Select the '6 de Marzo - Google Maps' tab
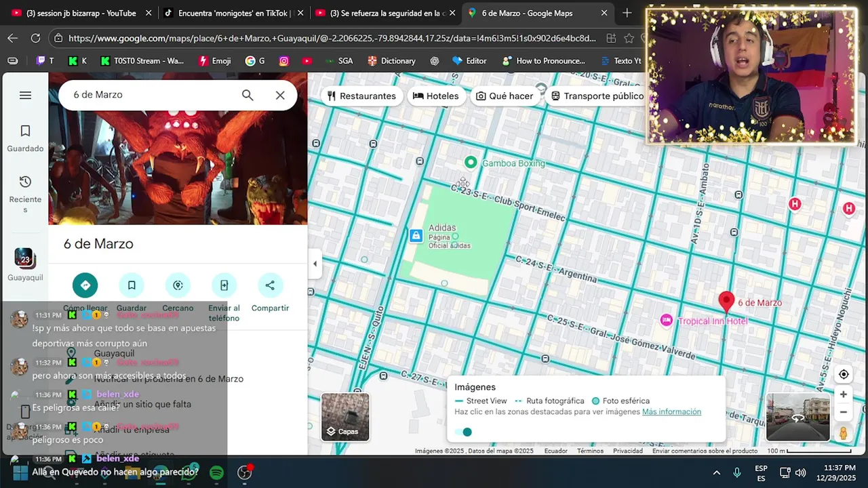The height and width of the screenshot is (488, 868). (x=538, y=14)
